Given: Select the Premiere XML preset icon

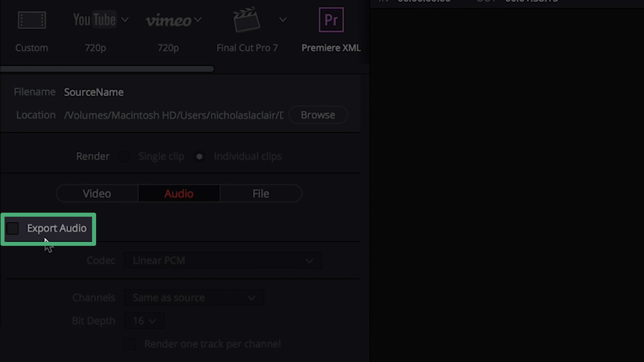Looking at the screenshot, I should [331, 20].
